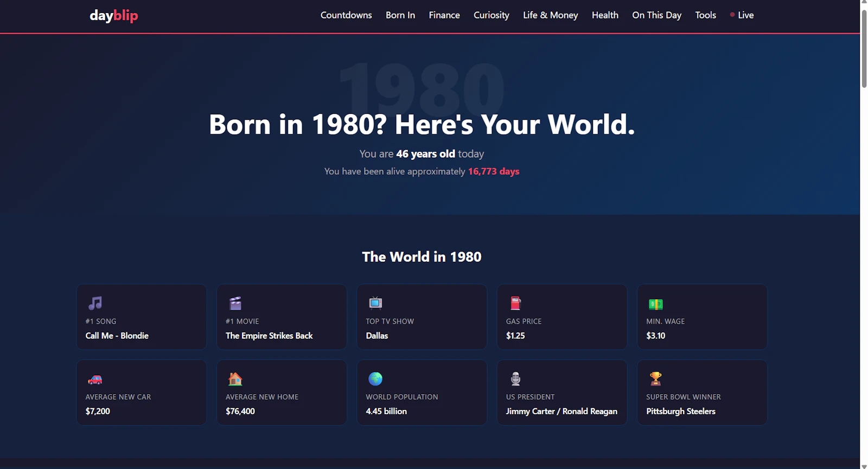Viewport: 868px width, 469px height.
Task: Click the '4.45 billion' population value
Action: (386, 411)
